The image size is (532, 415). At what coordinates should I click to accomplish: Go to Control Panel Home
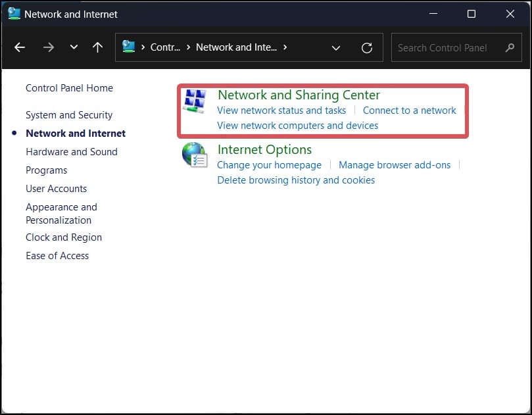[x=69, y=88]
